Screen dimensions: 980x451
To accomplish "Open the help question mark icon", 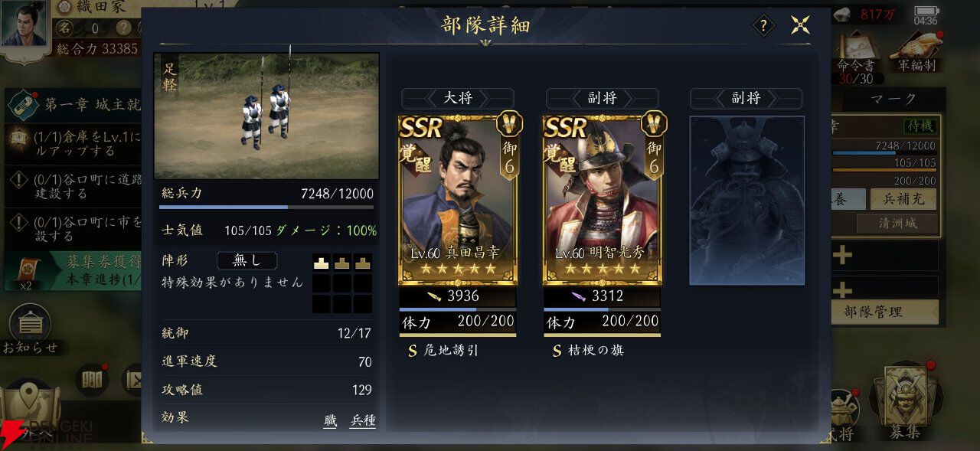I will (x=763, y=25).
